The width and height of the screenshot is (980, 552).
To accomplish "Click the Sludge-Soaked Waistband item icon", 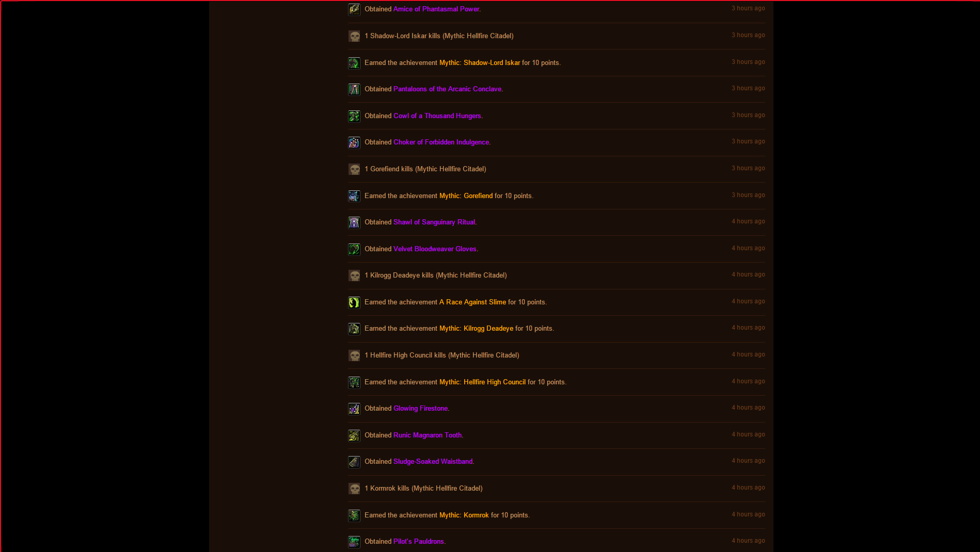I will [x=354, y=462].
